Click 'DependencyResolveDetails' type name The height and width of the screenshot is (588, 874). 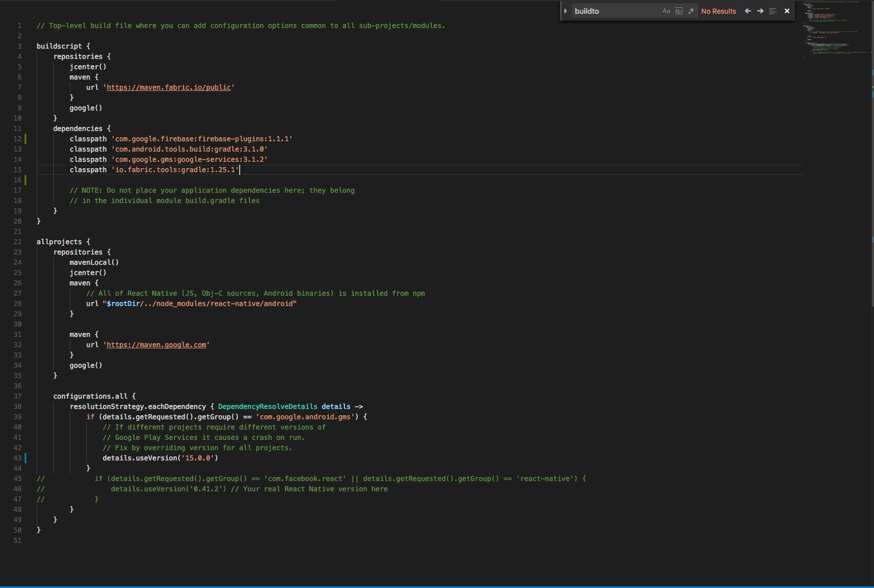pyautogui.click(x=268, y=407)
